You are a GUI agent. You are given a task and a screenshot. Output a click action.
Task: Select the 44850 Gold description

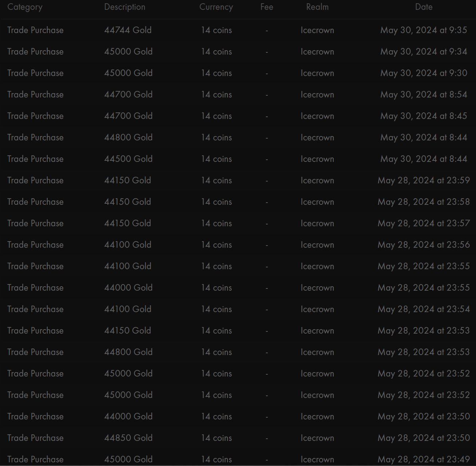coord(128,438)
